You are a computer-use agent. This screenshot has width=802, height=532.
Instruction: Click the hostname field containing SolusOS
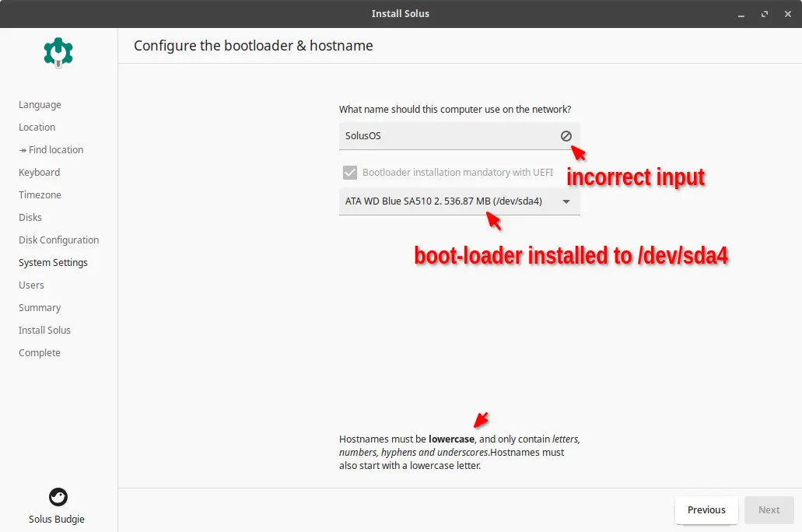[x=459, y=136]
